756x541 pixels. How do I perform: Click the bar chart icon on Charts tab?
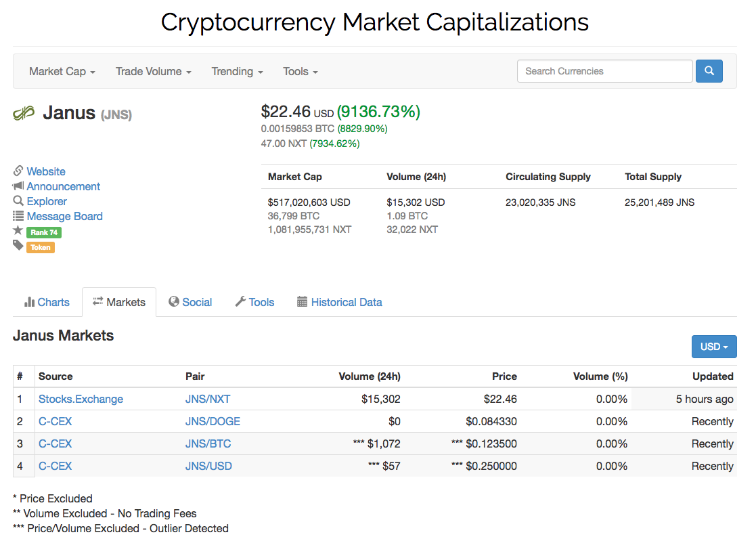click(x=29, y=302)
